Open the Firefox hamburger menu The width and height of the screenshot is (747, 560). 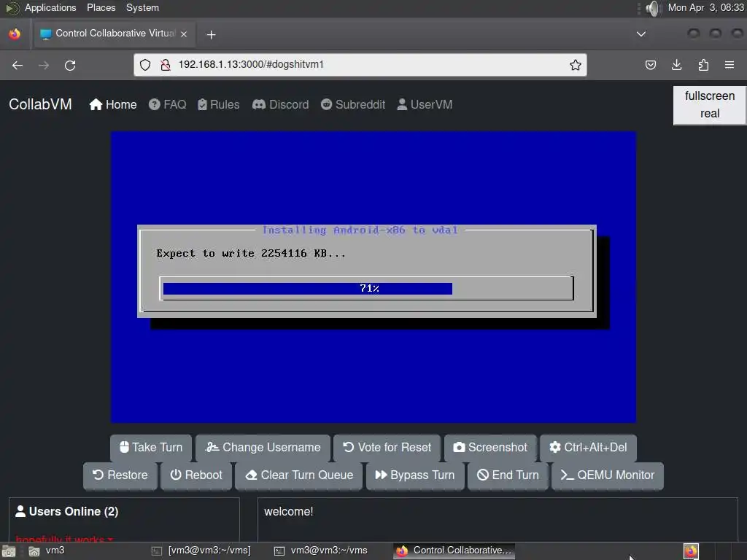729,65
